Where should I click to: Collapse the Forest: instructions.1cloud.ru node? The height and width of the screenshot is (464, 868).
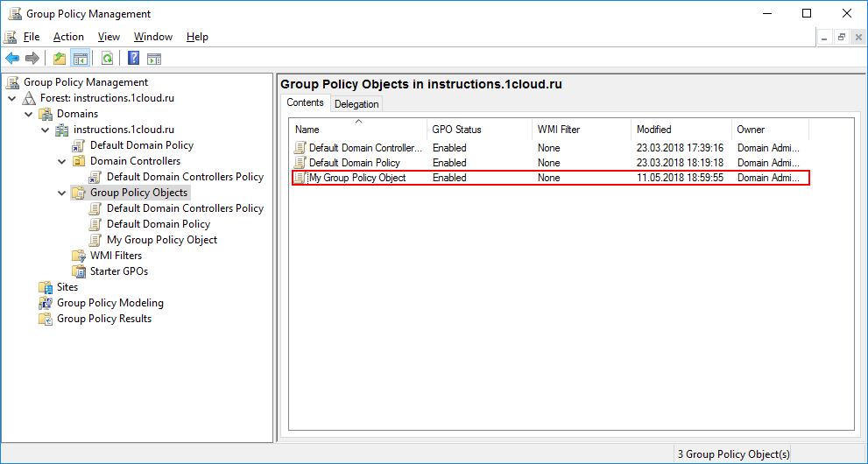11,98
